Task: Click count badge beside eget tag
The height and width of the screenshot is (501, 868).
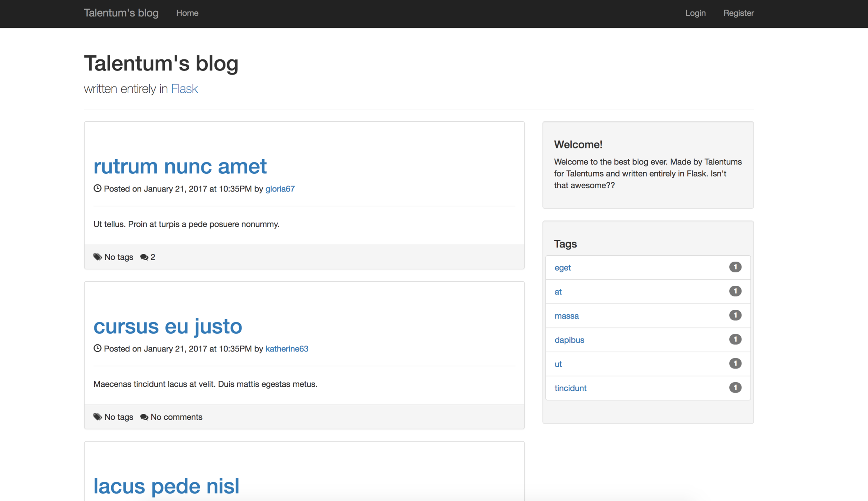Action: click(735, 267)
